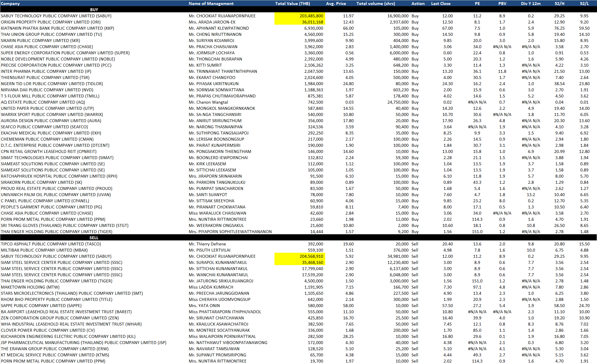Select D.T.C. ENTERPRISE (DTCENT) company cell
597x364 pixels.
pyautogui.click(x=55, y=145)
